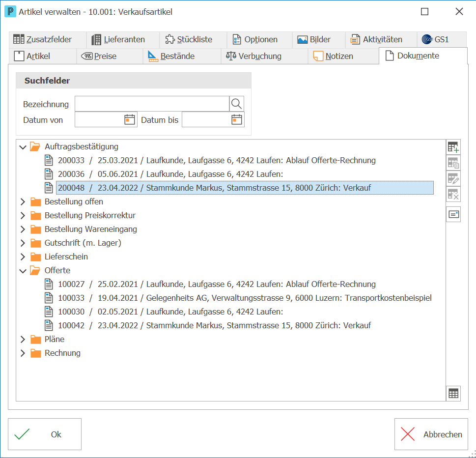
Task: Collapse the Auftragsbestätigung folder
Action: click(x=23, y=147)
